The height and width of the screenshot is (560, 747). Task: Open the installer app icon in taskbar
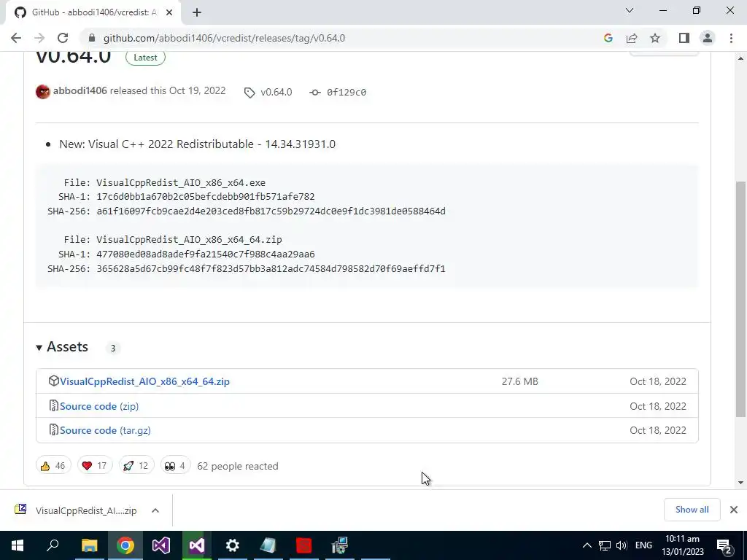(x=340, y=545)
